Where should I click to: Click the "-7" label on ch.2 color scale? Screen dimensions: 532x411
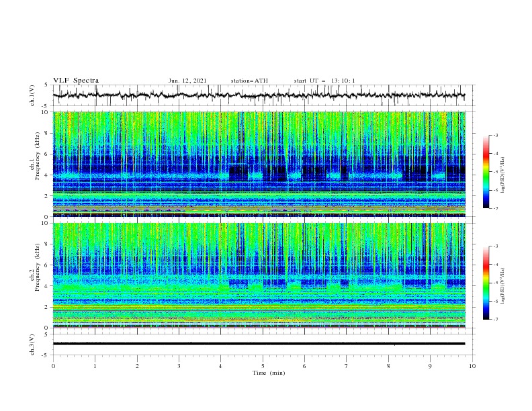pyautogui.click(x=495, y=320)
